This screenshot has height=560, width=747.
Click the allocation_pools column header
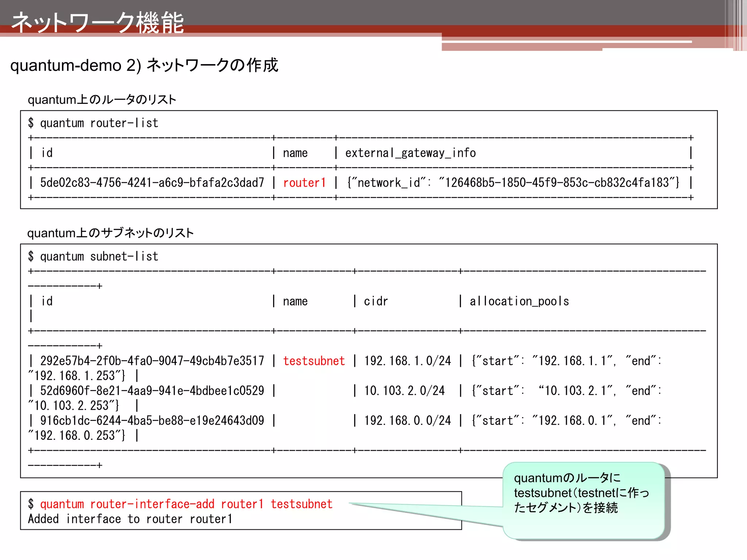[x=519, y=302]
